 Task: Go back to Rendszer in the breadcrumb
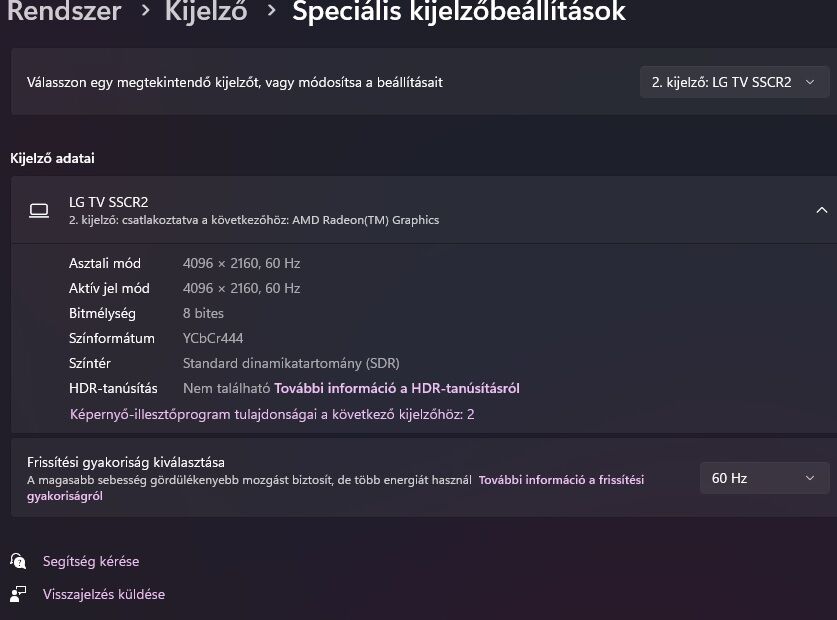coord(64,12)
